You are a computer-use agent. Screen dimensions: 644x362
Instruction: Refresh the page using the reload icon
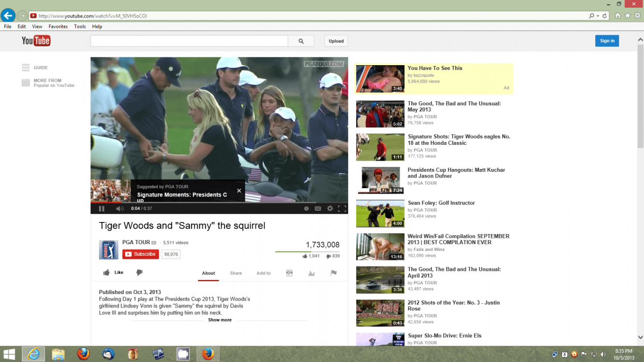coord(605,16)
